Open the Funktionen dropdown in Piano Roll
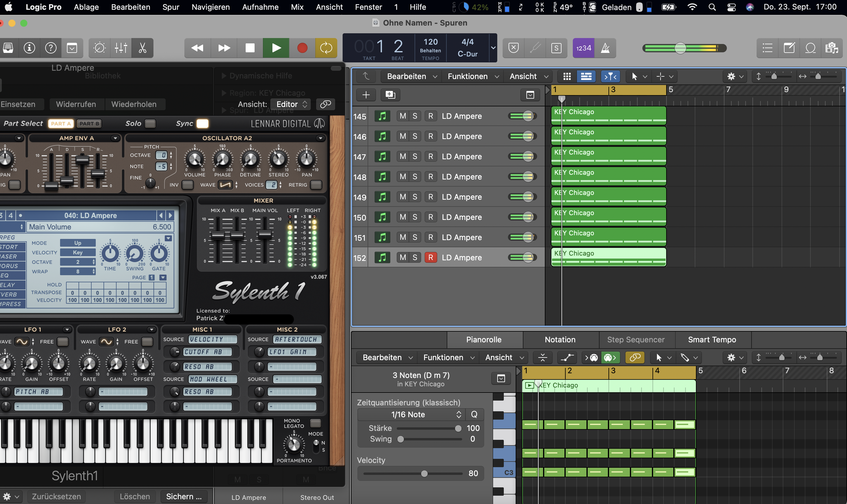847x504 pixels. 448,357
